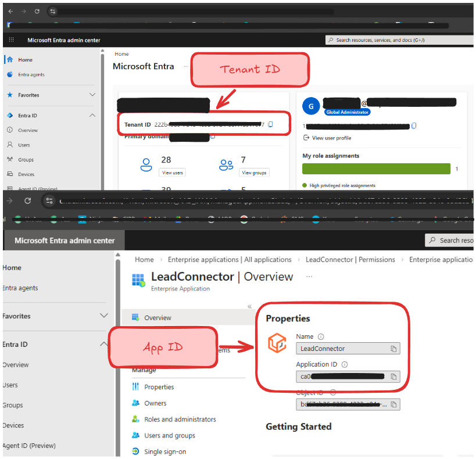This screenshot has height=459, width=476.
Task: Copy the Tenant ID value
Action: pyautogui.click(x=270, y=124)
